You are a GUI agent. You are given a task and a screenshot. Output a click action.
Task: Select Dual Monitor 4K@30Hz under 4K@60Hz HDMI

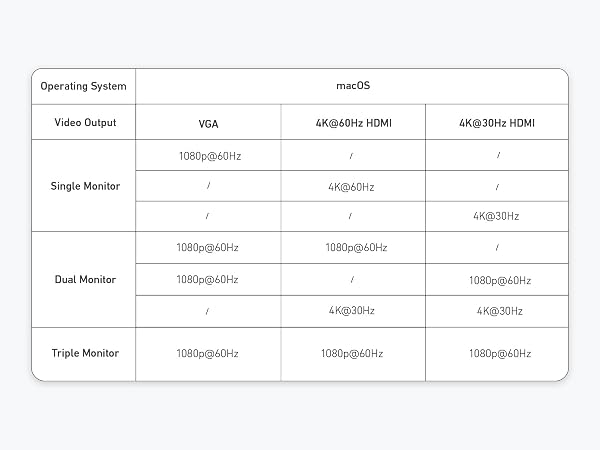coord(353,311)
